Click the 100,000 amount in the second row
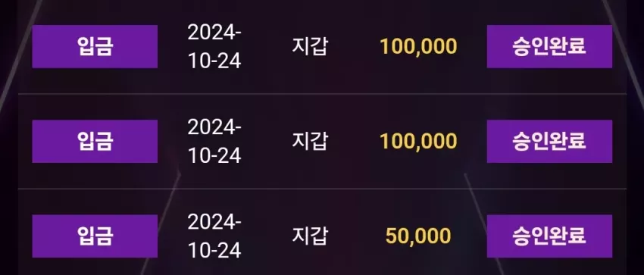 (418, 142)
